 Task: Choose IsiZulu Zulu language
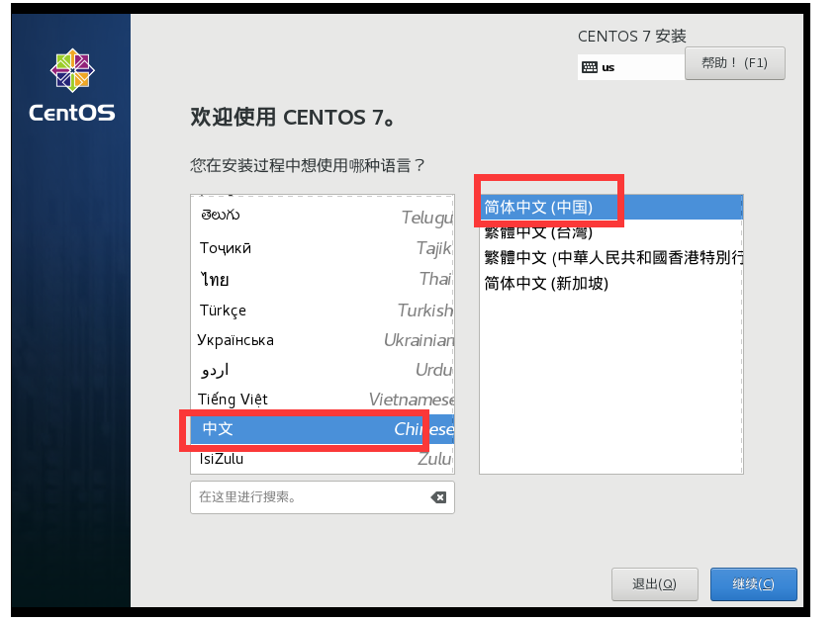[x=323, y=459]
